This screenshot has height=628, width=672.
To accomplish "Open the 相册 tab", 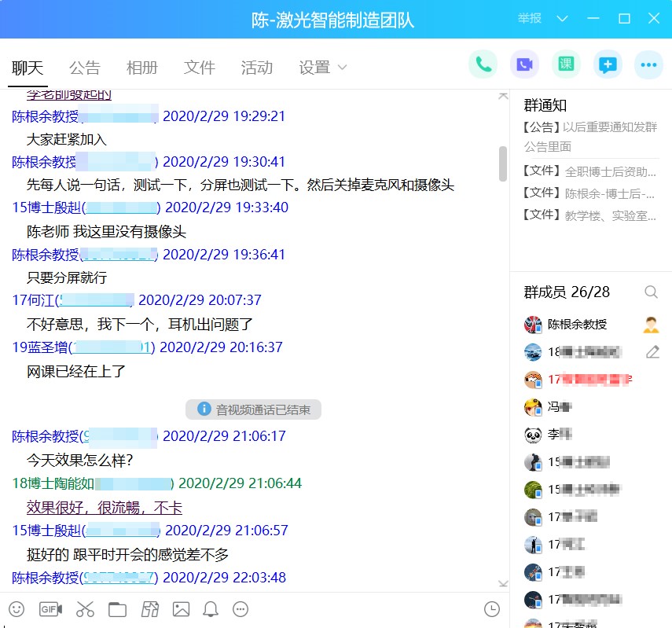I will point(142,68).
